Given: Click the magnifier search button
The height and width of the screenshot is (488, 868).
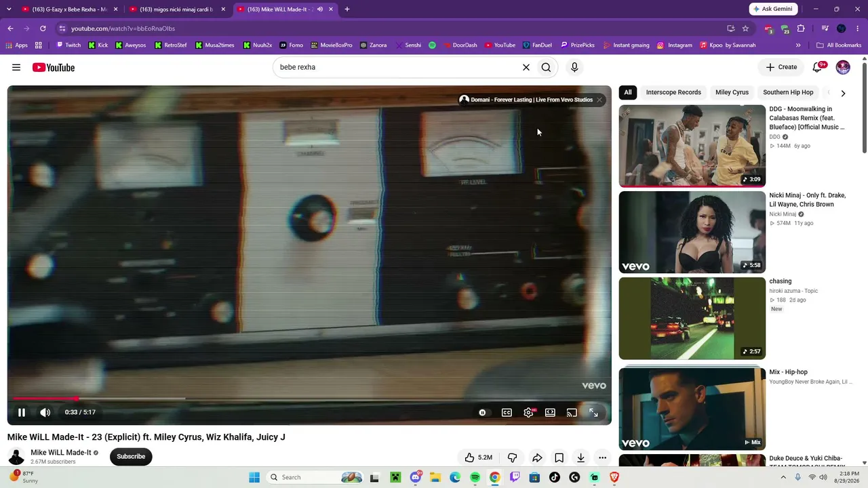Looking at the screenshot, I should click(x=546, y=67).
